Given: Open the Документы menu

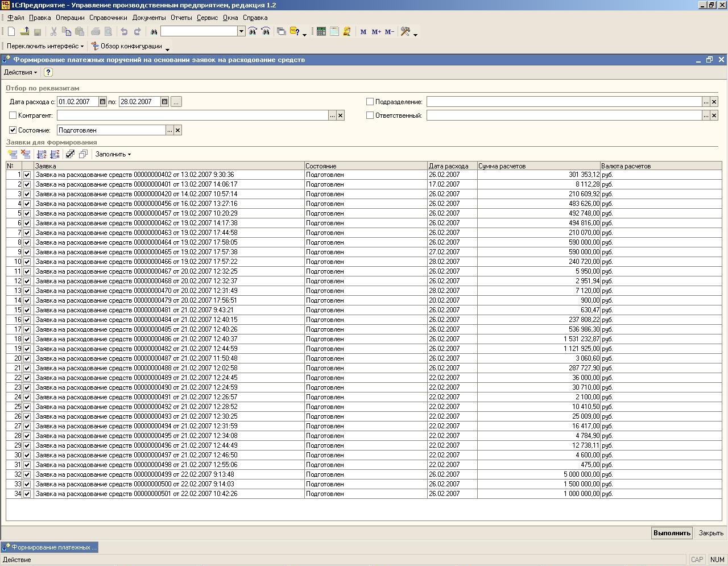Looking at the screenshot, I should (149, 18).
